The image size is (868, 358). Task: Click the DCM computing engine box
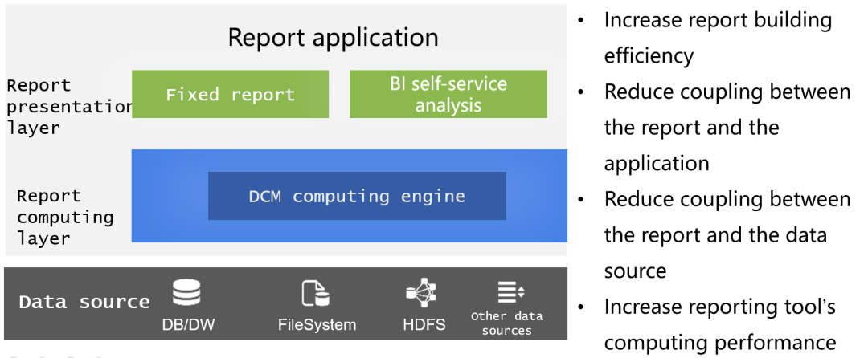pos(357,196)
